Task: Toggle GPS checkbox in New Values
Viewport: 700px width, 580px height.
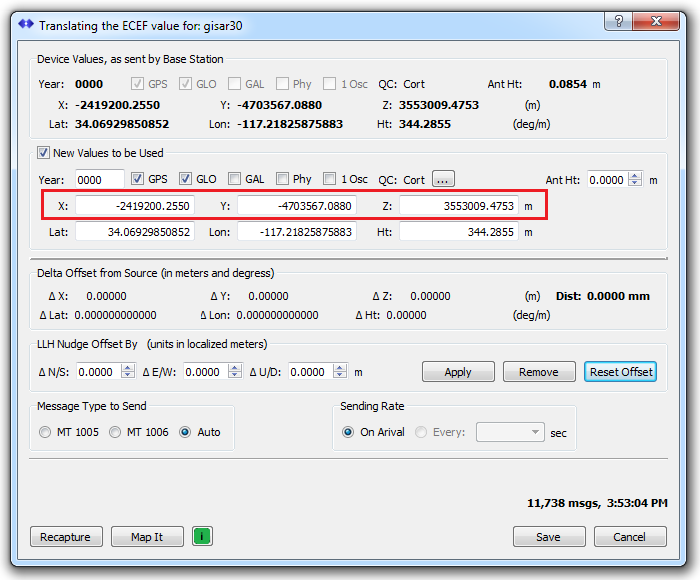Action: [x=137, y=179]
